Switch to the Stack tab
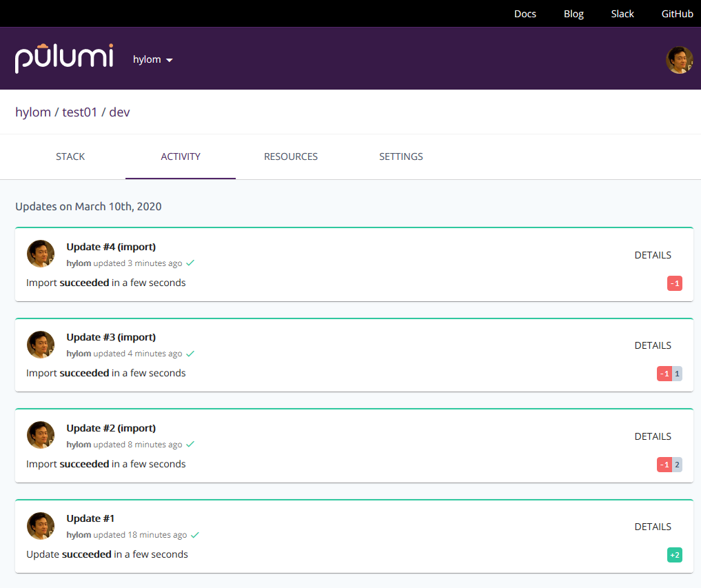The image size is (701, 588). click(x=70, y=156)
